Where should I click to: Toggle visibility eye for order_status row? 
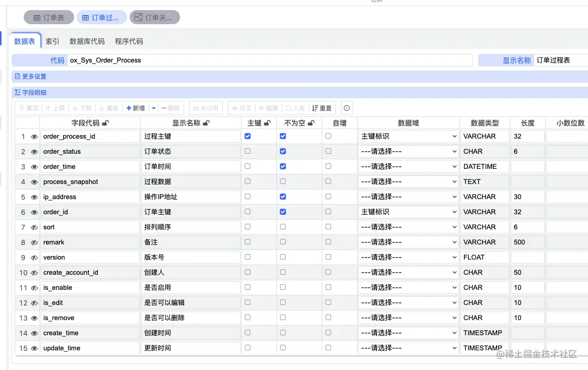[34, 151]
